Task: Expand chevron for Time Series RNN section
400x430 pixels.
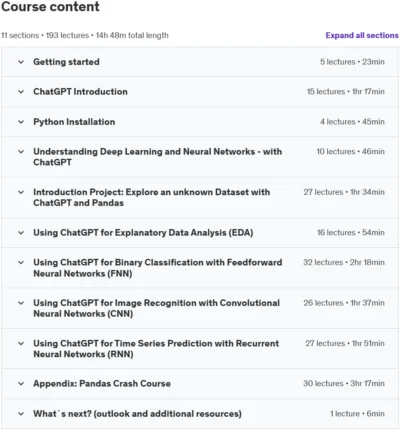Action: click(x=21, y=344)
